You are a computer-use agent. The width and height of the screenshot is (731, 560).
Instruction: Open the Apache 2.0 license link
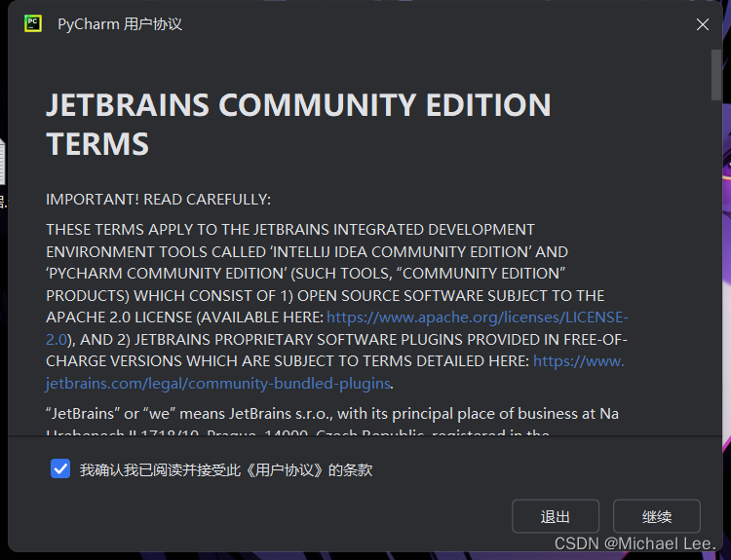coord(478,317)
